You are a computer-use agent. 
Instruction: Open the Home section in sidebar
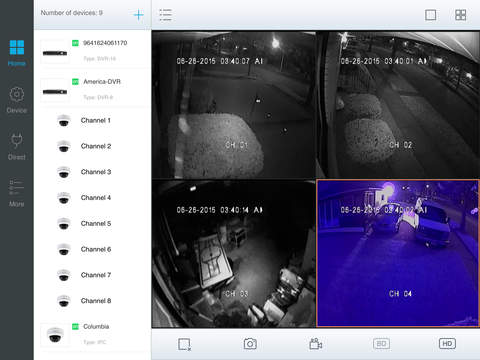pos(17,53)
